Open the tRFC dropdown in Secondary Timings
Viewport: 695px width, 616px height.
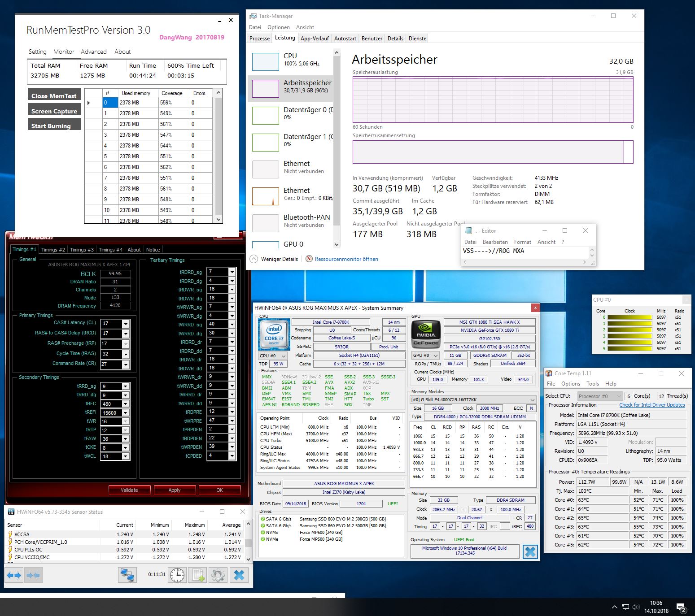[x=126, y=404]
